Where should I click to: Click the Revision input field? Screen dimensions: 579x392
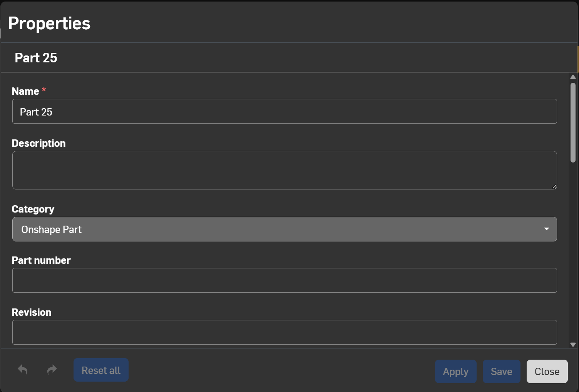[x=284, y=332]
